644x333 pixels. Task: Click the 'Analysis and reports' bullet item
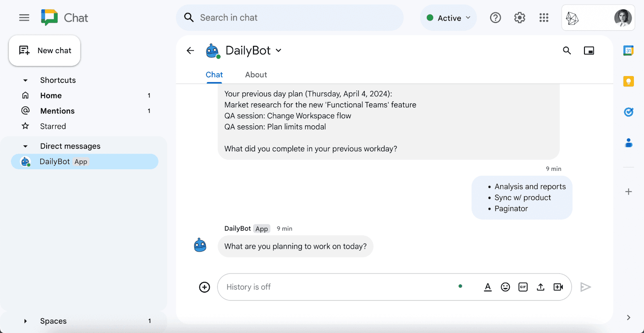[530, 187]
